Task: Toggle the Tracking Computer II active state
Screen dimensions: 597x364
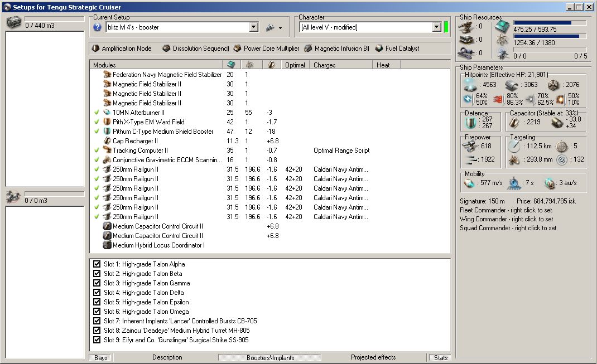Action: point(97,151)
